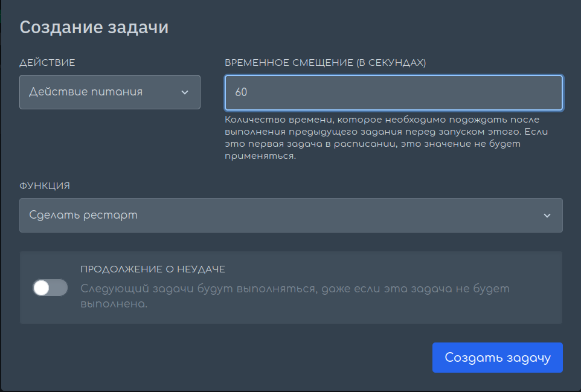
Task: Click the white knob of the failure switch
Action: pyautogui.click(x=42, y=288)
